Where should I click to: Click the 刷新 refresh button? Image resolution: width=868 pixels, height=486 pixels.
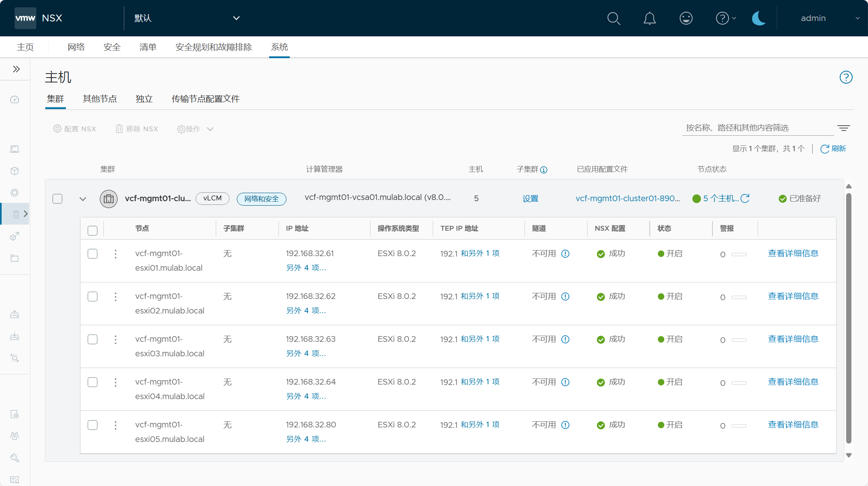(x=833, y=149)
